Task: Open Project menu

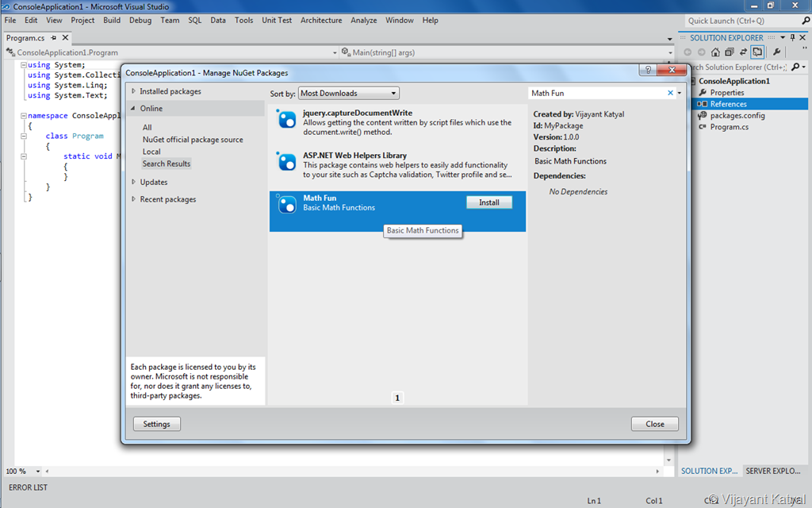Action: click(x=82, y=20)
